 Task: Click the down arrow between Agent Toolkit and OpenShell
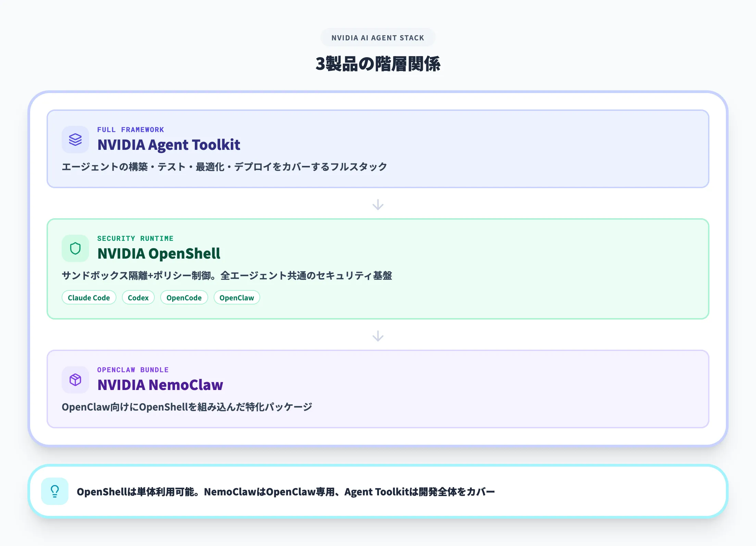pyautogui.click(x=378, y=205)
